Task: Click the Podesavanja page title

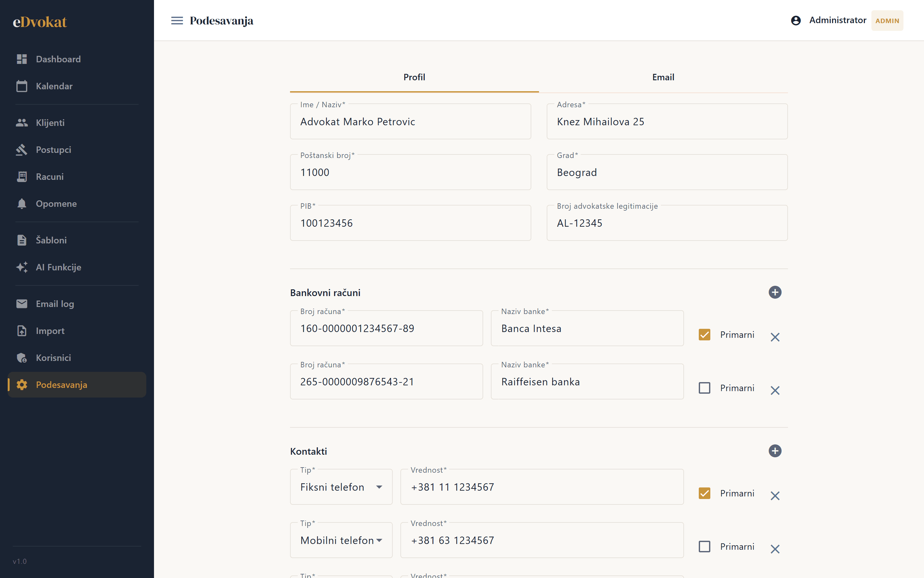Action: pos(221,21)
